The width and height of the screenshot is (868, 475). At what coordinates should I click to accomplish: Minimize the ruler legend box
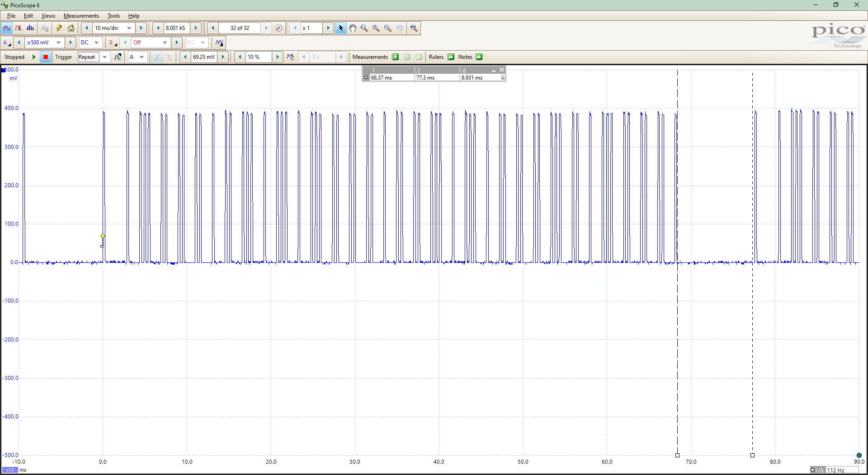(494, 70)
